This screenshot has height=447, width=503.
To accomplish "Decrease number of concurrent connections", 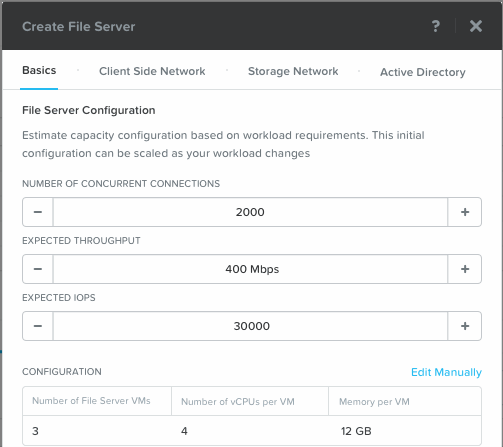I will click(x=38, y=212).
